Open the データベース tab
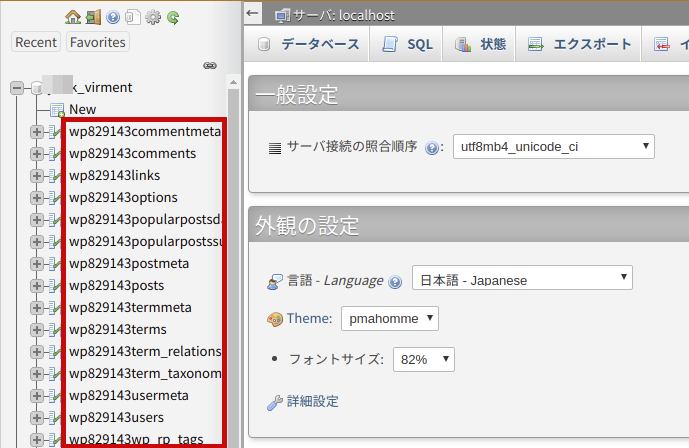Image resolution: width=689 pixels, height=448 pixels. click(308, 44)
